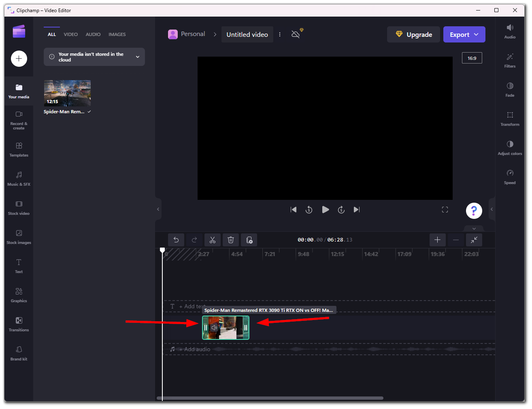Zoom out on the timeline
Viewport: 532px width, 409px height.
tap(455, 240)
